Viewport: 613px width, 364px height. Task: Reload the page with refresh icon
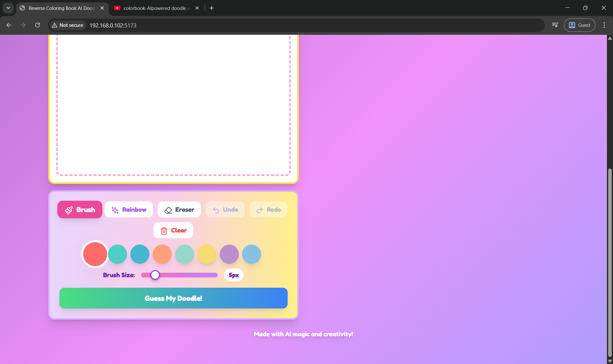(x=37, y=25)
